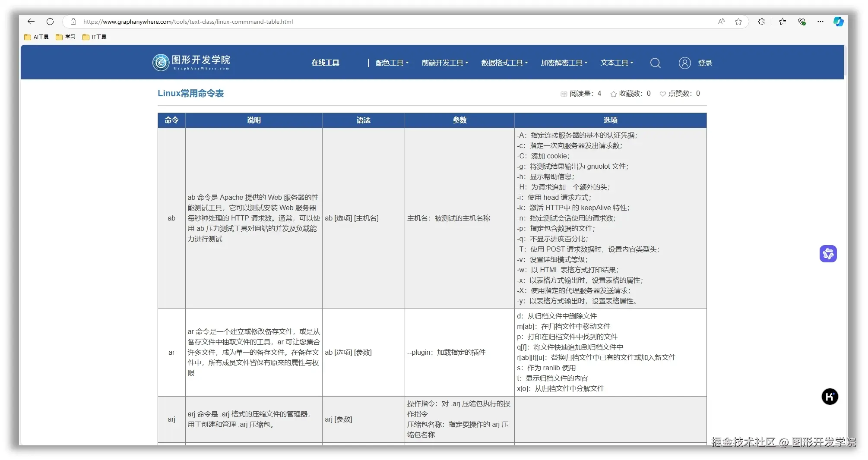This screenshot has width=868, height=460.
Task: Open browser essentials heart icon
Action: (801, 22)
